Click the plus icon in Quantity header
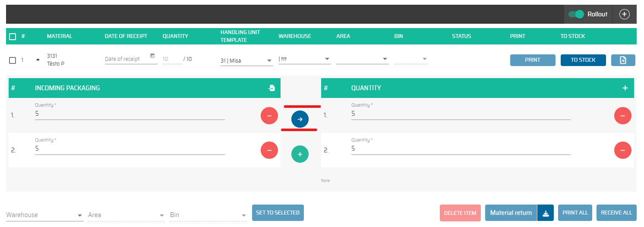This screenshot has width=644, height=227. pyautogui.click(x=625, y=88)
